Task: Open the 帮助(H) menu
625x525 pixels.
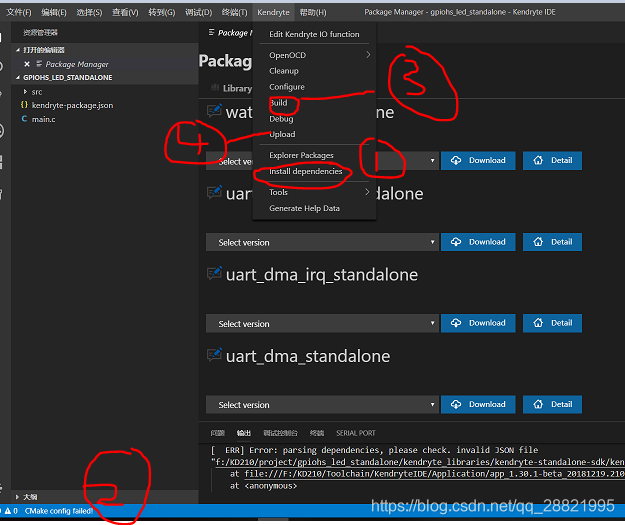Action: coord(313,12)
